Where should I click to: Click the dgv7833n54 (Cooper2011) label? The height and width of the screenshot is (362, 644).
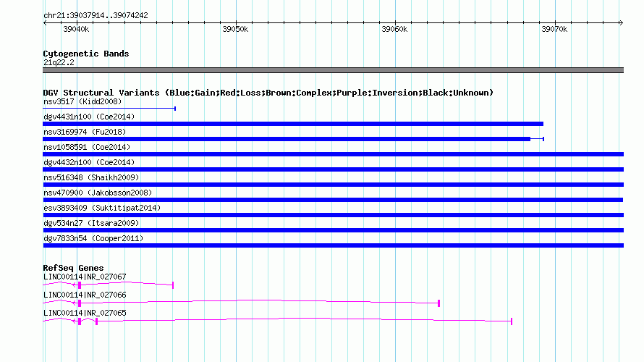(93, 238)
